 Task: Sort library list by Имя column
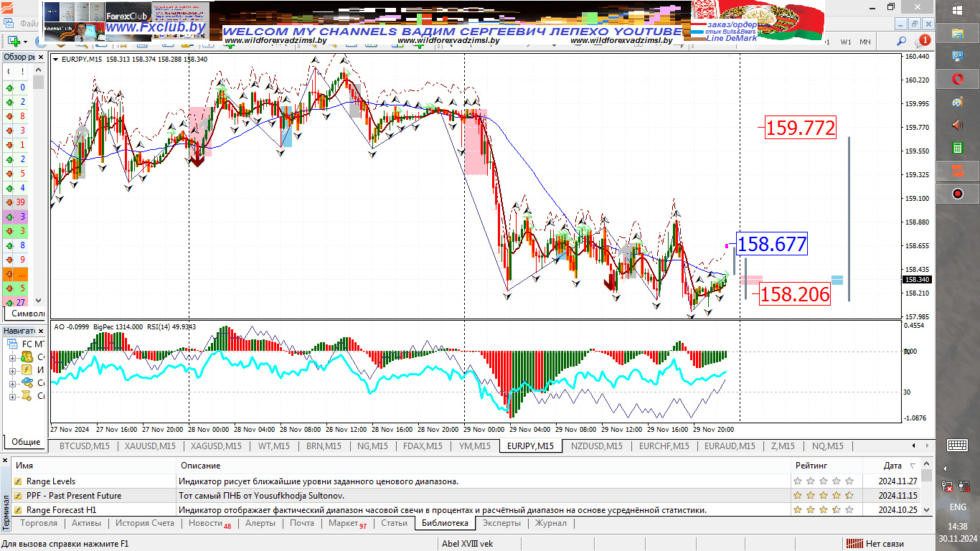click(93, 466)
